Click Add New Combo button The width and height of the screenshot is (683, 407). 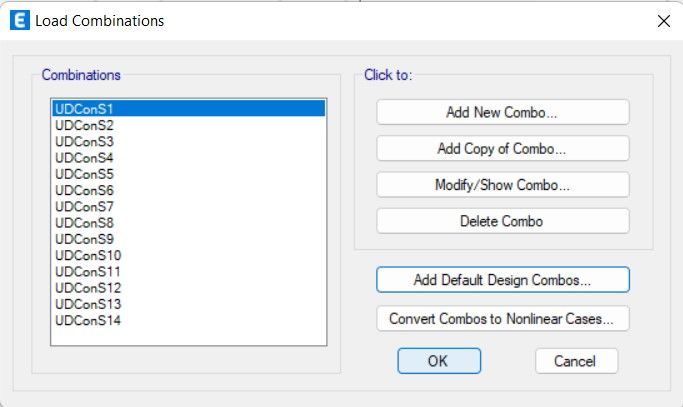[x=503, y=112]
